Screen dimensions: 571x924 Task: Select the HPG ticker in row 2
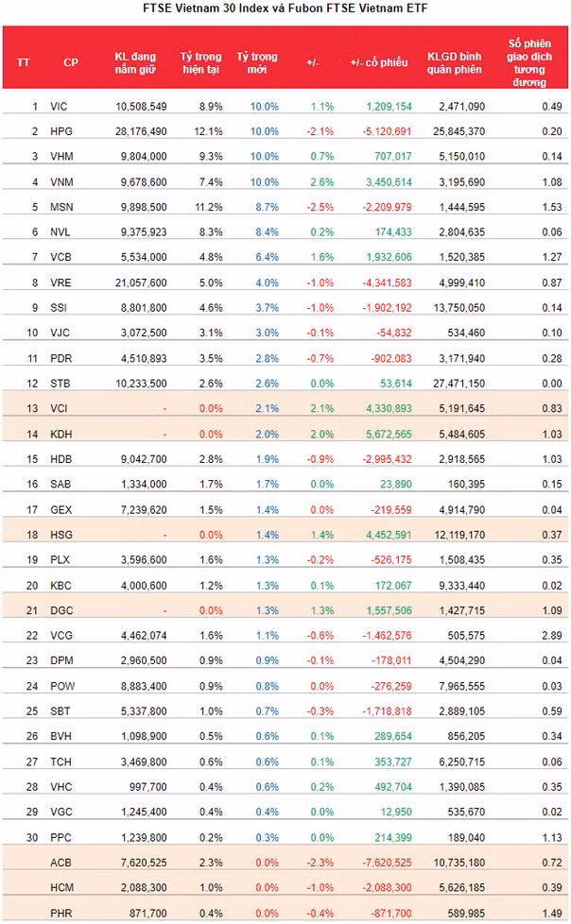coord(61,131)
